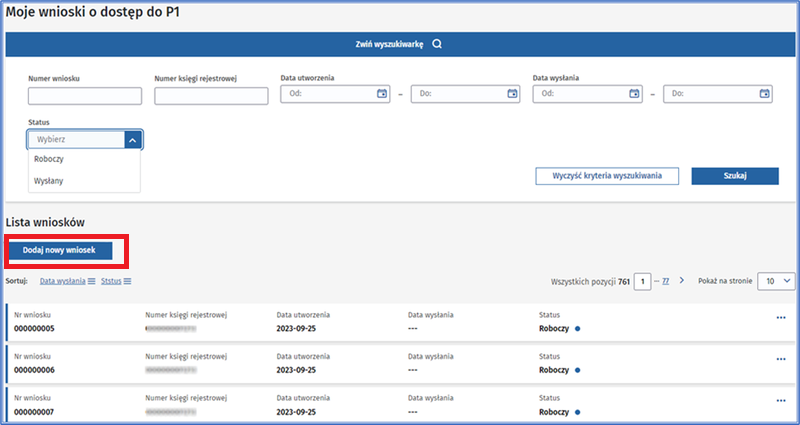Image resolution: width=800 pixels, height=425 pixels.
Task: Click sort lines icon next to Ststus
Action: 128,281
